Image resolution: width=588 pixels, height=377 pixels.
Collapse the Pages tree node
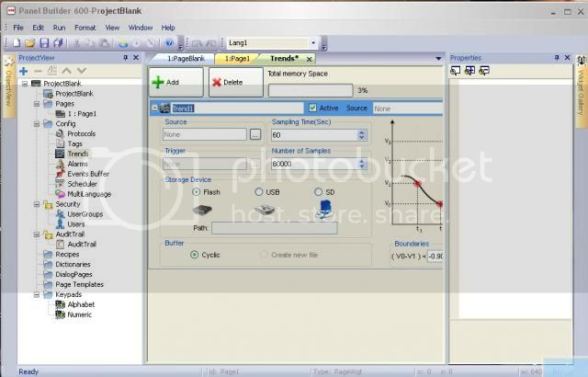pyautogui.click(x=37, y=104)
